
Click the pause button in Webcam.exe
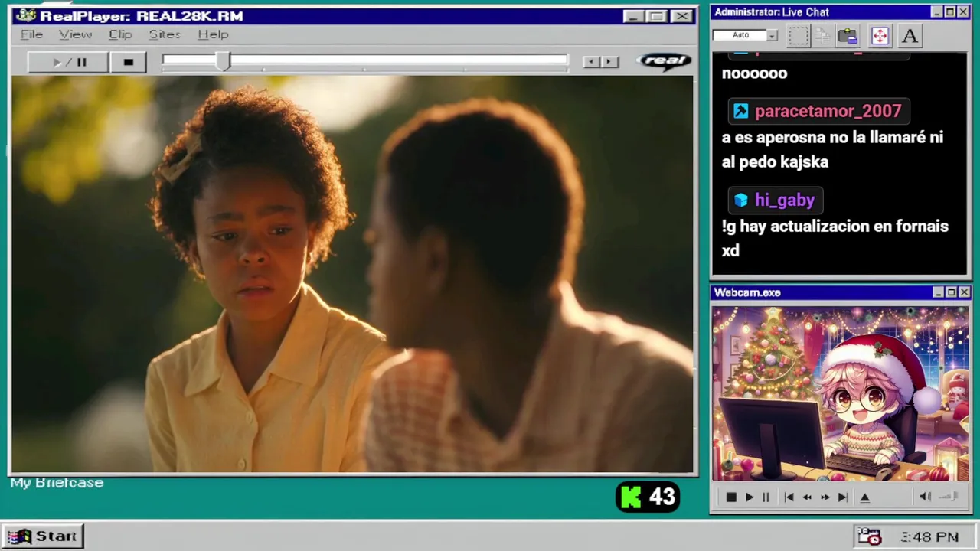(x=766, y=497)
